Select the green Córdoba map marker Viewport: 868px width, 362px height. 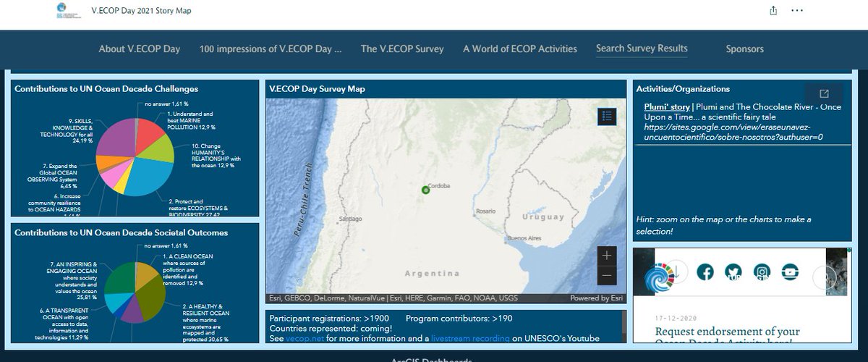(426, 190)
